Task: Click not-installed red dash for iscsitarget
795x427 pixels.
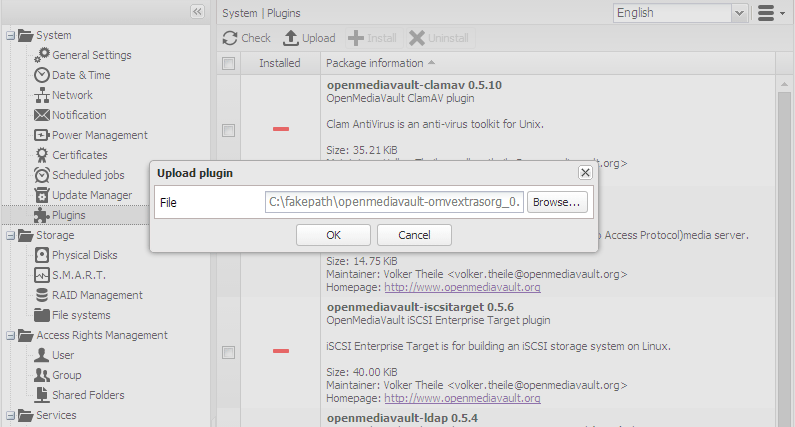Action: (281, 351)
